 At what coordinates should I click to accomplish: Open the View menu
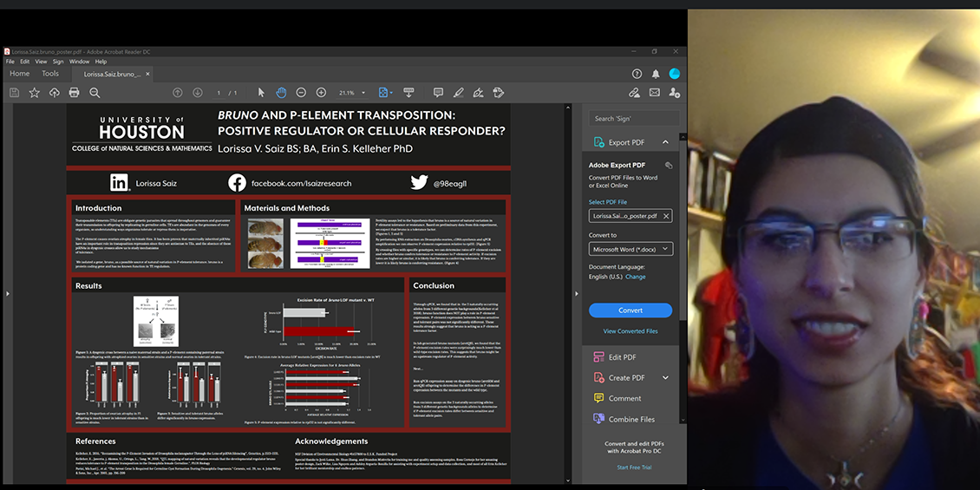point(41,62)
